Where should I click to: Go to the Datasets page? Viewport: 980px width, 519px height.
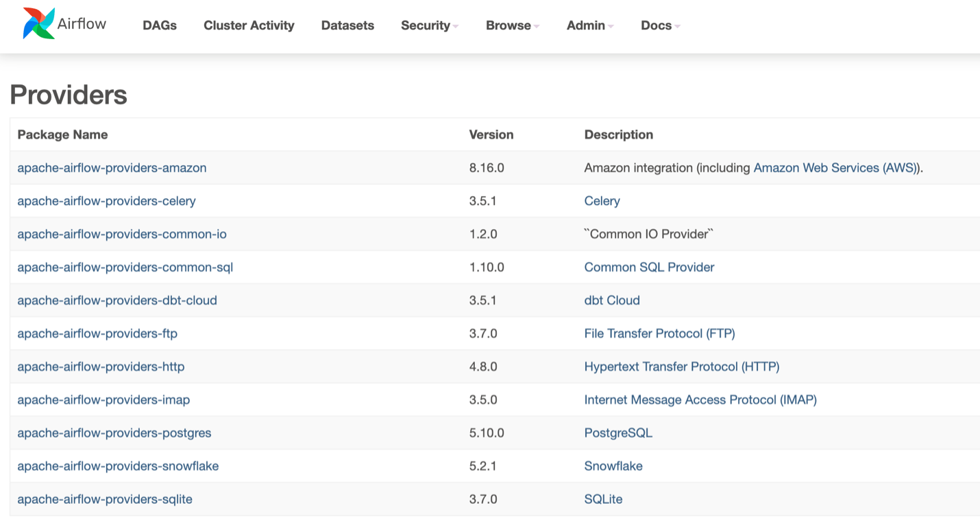click(347, 25)
